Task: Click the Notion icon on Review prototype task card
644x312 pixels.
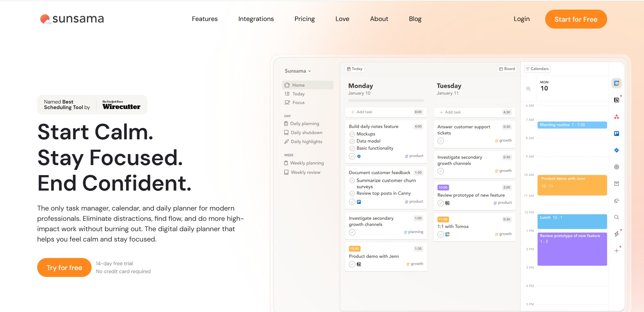Action: coord(447,203)
